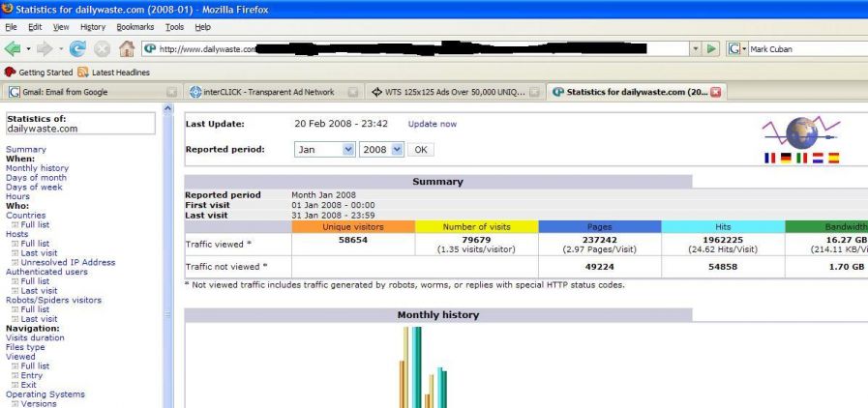Open Visits duration sidebar link

(35, 337)
